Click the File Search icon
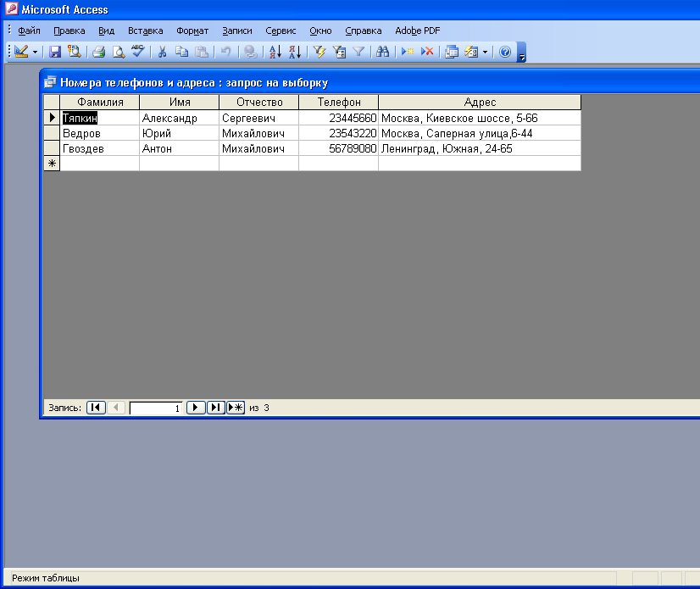 (x=74, y=52)
